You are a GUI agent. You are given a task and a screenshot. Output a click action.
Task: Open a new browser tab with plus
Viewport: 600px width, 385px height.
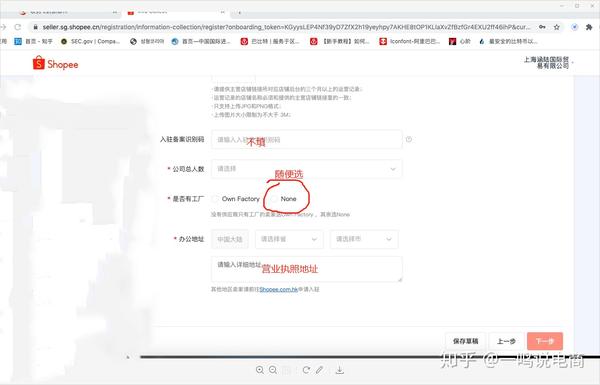coord(240,12)
